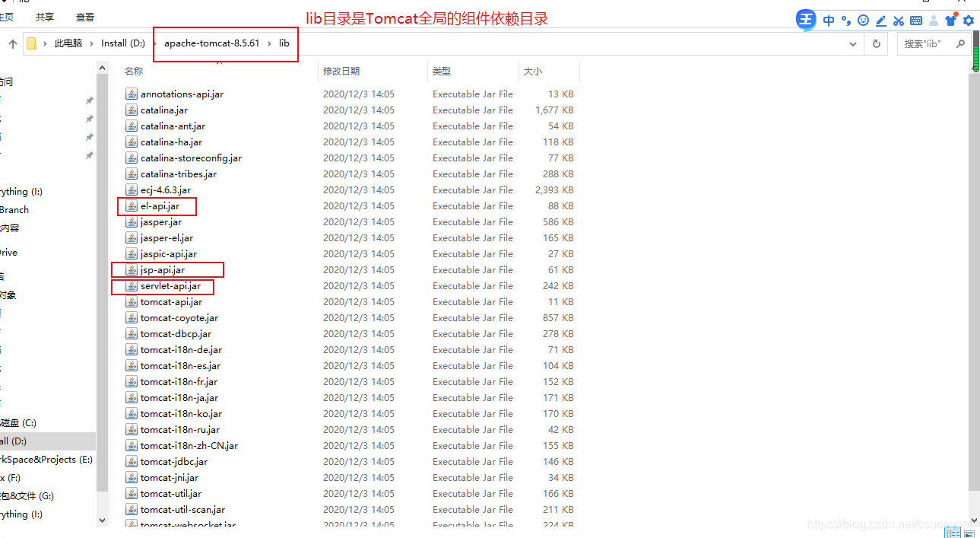Click the user account icon in IME bar

[934, 21]
